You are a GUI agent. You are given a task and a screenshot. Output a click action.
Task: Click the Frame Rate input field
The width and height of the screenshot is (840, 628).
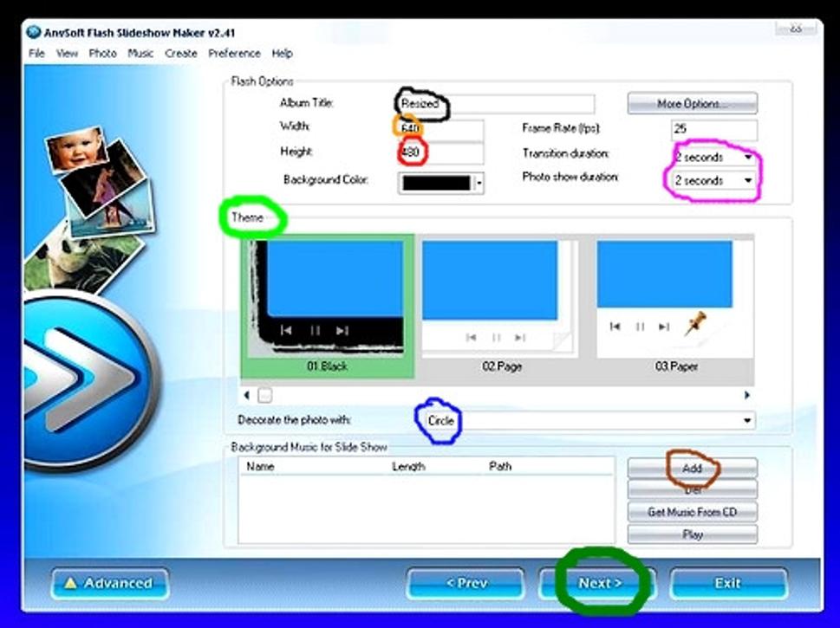click(x=714, y=129)
